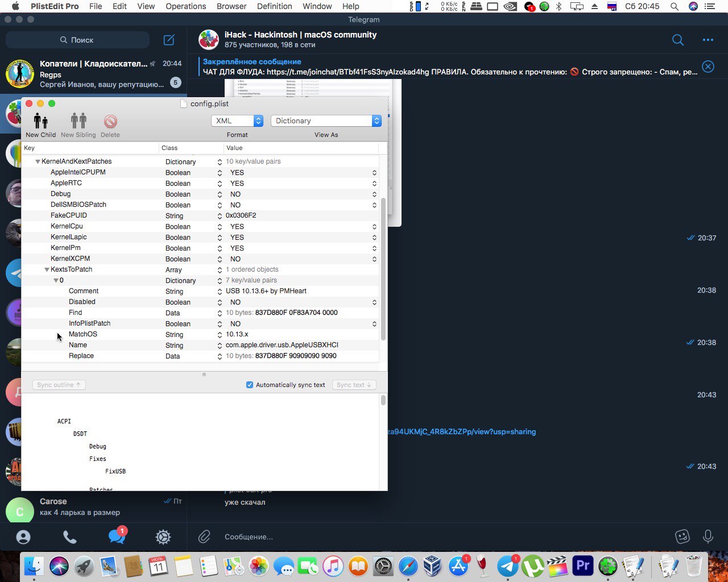Change AppleIntelCPUPM value popup from YES
The height and width of the screenshot is (582, 728).
coord(374,172)
